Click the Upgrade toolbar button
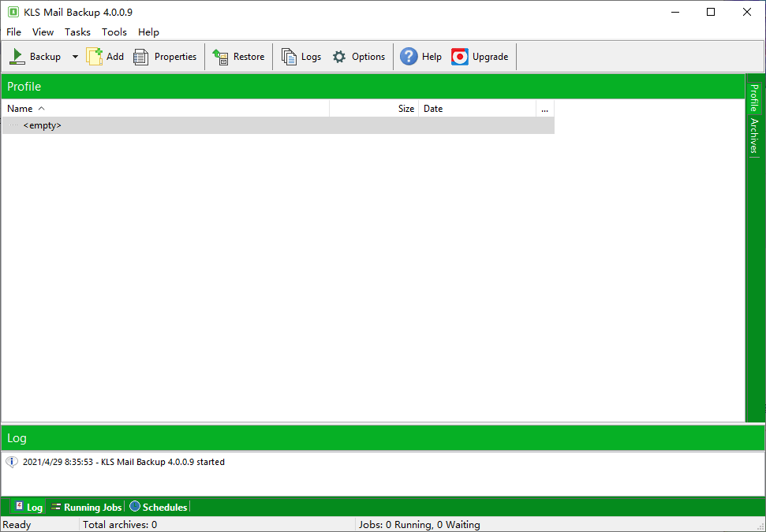 point(480,57)
